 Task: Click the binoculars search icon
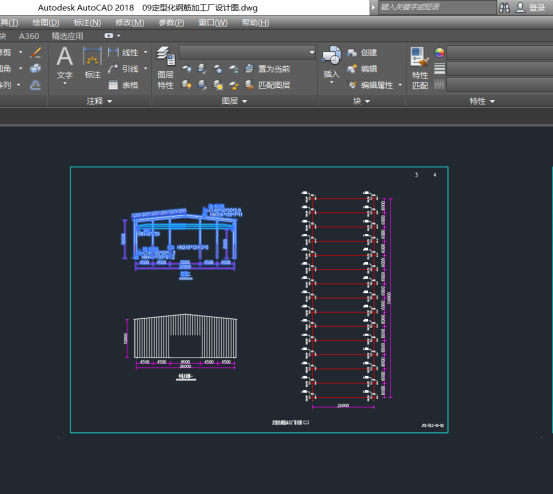point(504,7)
